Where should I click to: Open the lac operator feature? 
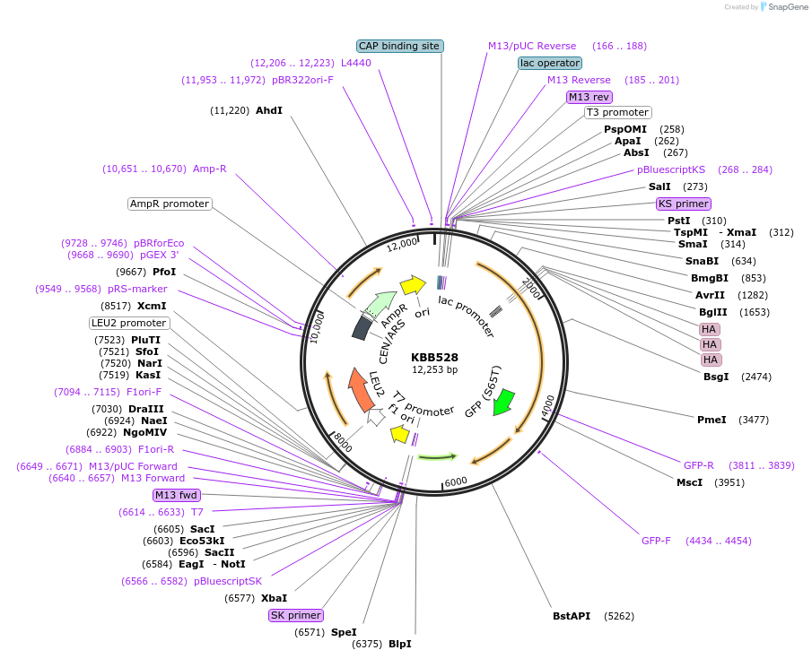click(549, 63)
